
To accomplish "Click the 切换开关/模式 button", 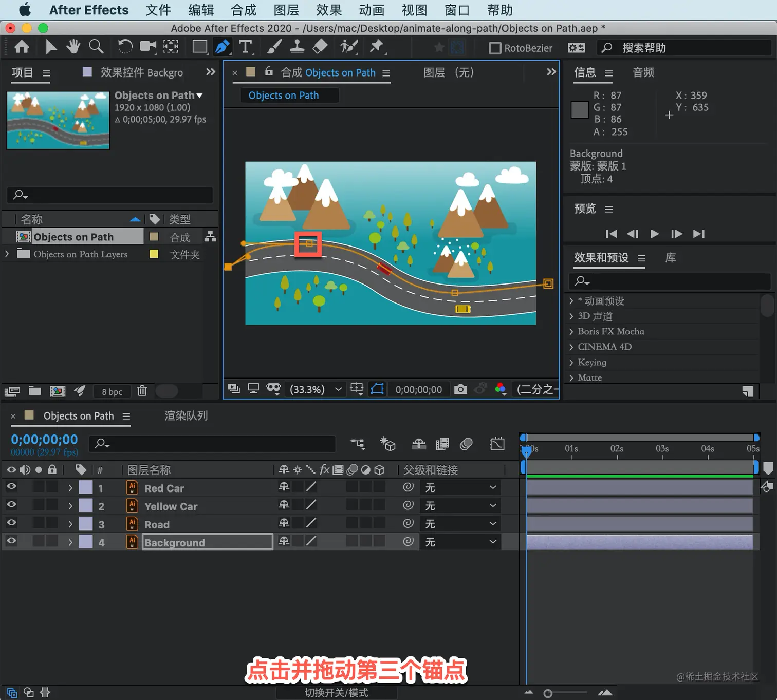I will coord(337,693).
